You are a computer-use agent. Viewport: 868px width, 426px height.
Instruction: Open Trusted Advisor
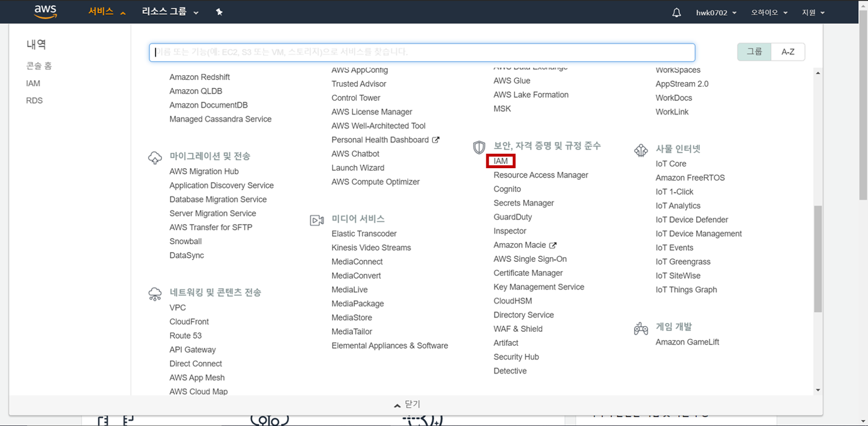point(359,84)
